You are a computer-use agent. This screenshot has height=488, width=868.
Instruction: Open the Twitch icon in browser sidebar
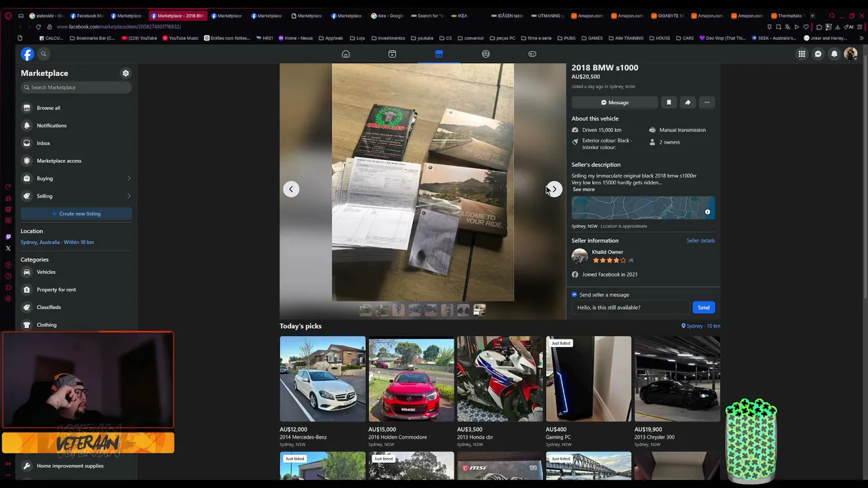tap(8, 237)
